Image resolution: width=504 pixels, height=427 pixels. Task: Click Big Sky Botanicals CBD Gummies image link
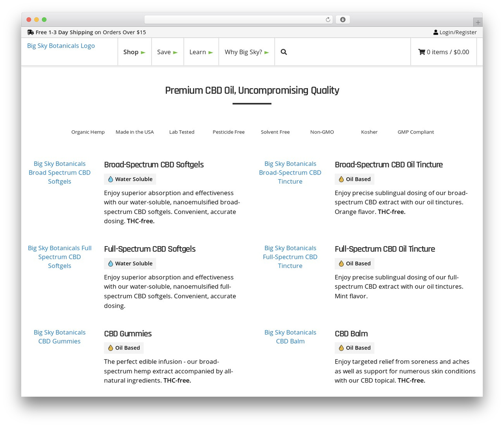[x=59, y=337]
